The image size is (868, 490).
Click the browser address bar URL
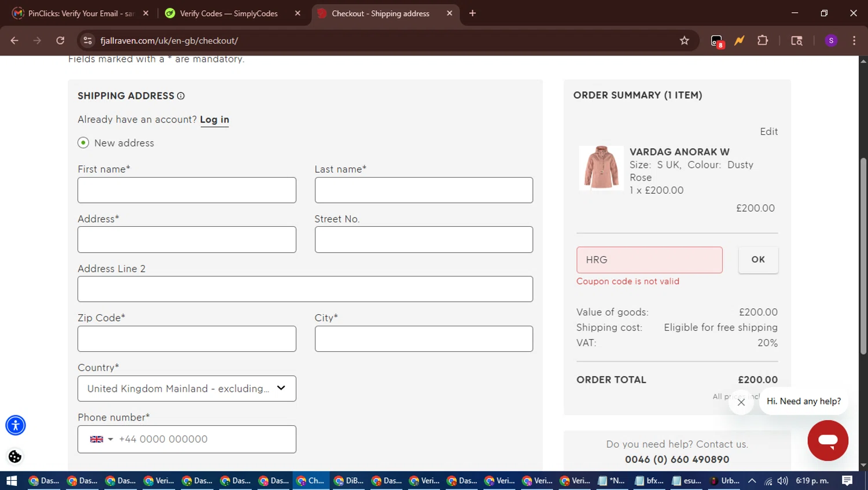tap(169, 40)
